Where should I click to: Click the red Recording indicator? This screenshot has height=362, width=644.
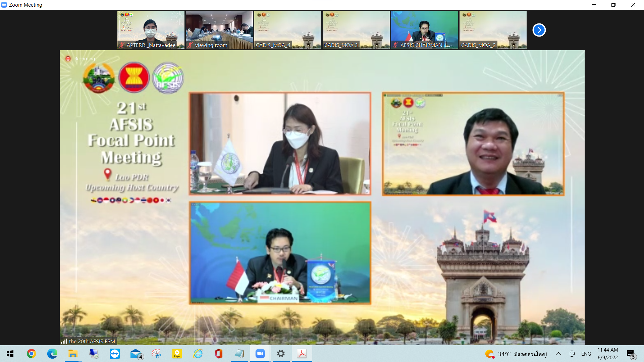tap(68, 59)
